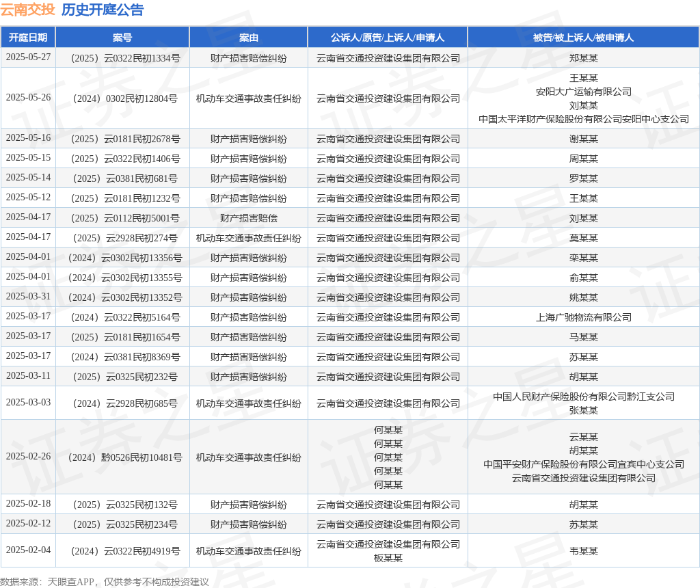Click defendant 安阳大广运输有限公司
The height and width of the screenshot is (588, 700).
584,92
